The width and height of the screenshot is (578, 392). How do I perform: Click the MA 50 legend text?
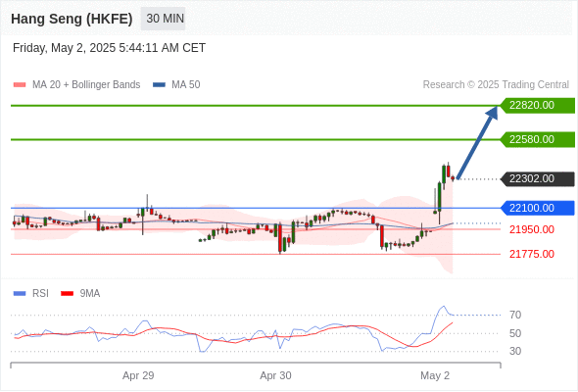coord(186,85)
